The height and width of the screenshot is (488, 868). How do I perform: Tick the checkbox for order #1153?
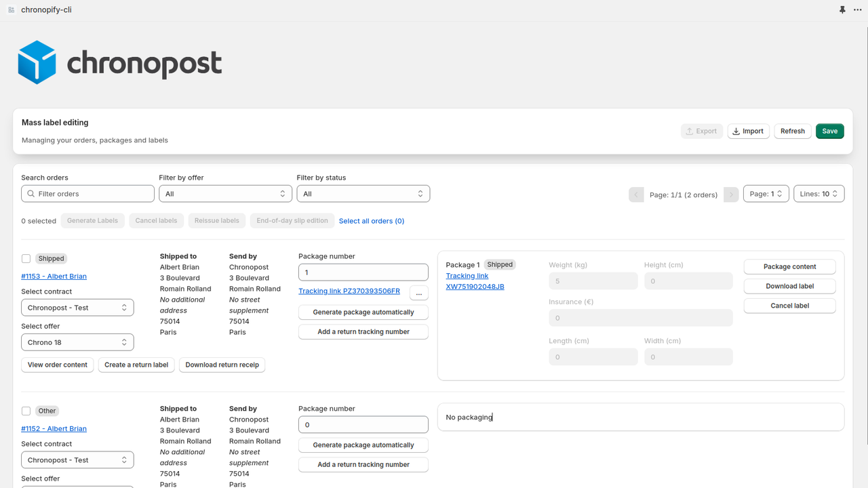click(x=26, y=258)
